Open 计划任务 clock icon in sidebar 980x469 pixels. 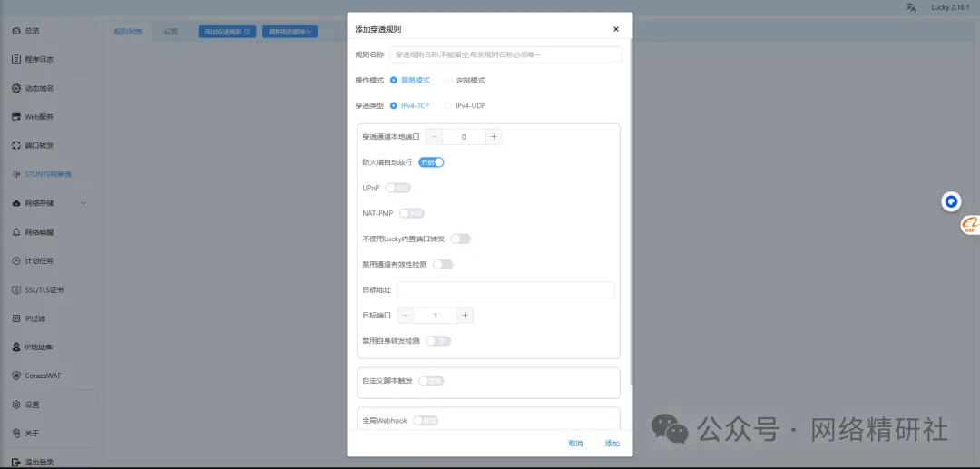16,260
